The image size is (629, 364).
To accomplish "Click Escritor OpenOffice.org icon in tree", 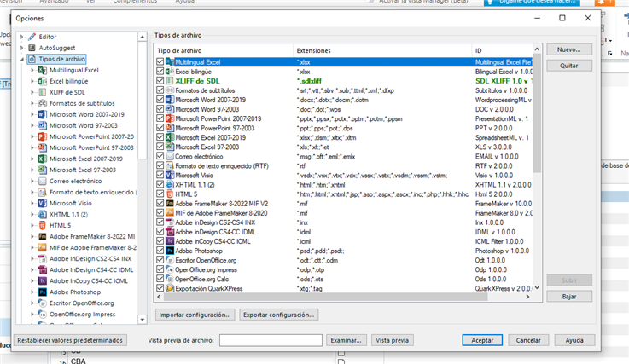I will 43,303.
